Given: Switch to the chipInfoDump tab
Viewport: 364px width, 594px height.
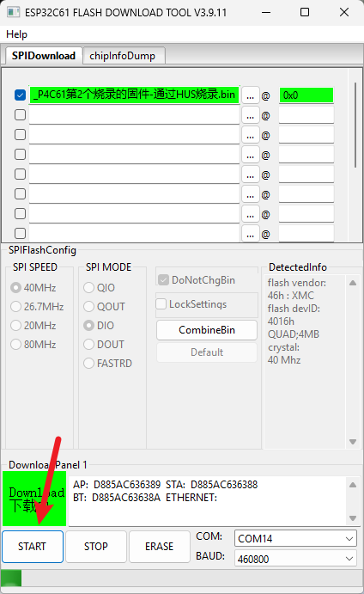Looking at the screenshot, I should click(122, 56).
